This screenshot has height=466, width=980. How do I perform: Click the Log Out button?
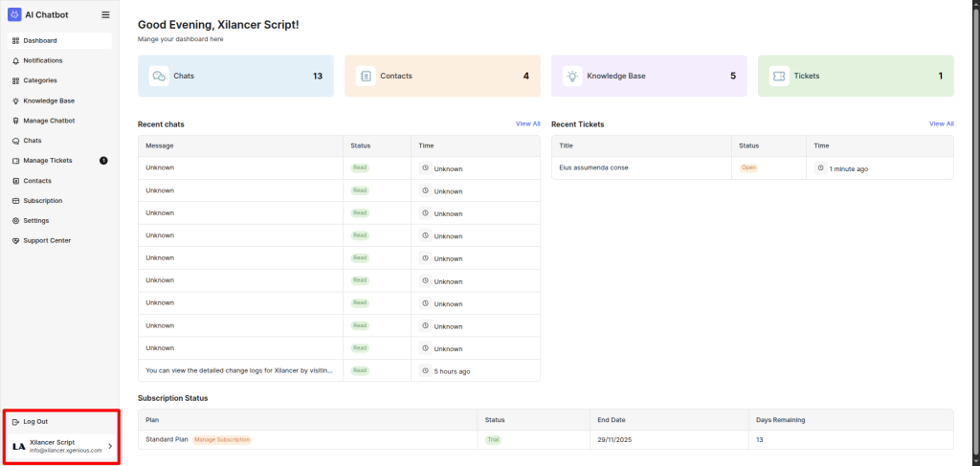pos(35,422)
